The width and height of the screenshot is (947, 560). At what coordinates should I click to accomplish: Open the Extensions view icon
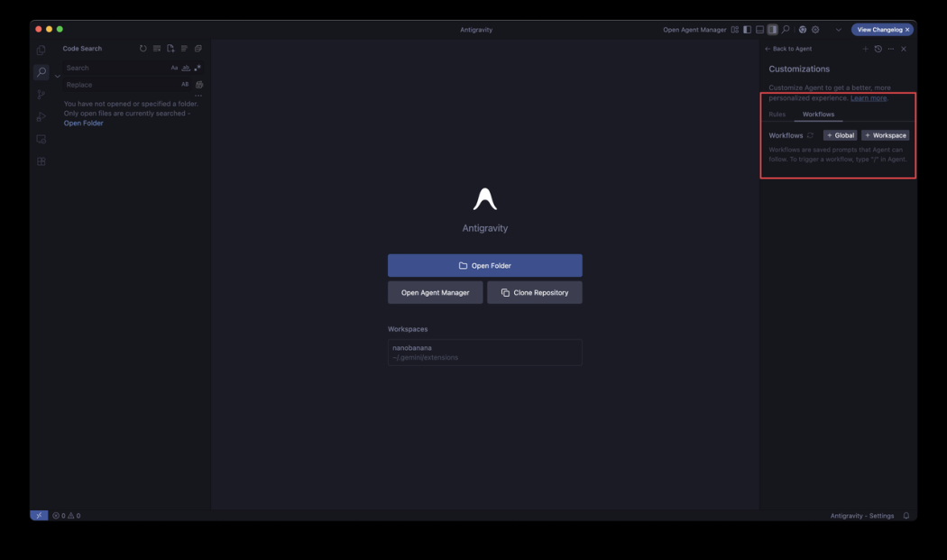point(41,161)
